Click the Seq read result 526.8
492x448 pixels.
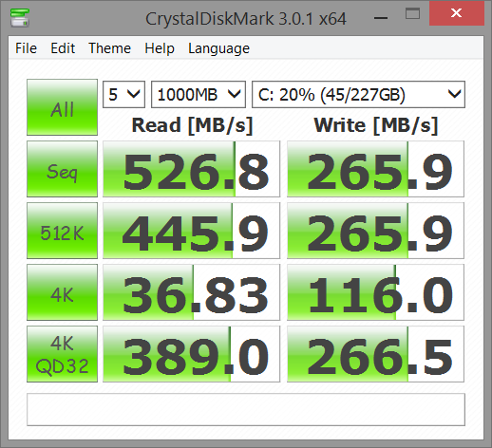(x=191, y=169)
